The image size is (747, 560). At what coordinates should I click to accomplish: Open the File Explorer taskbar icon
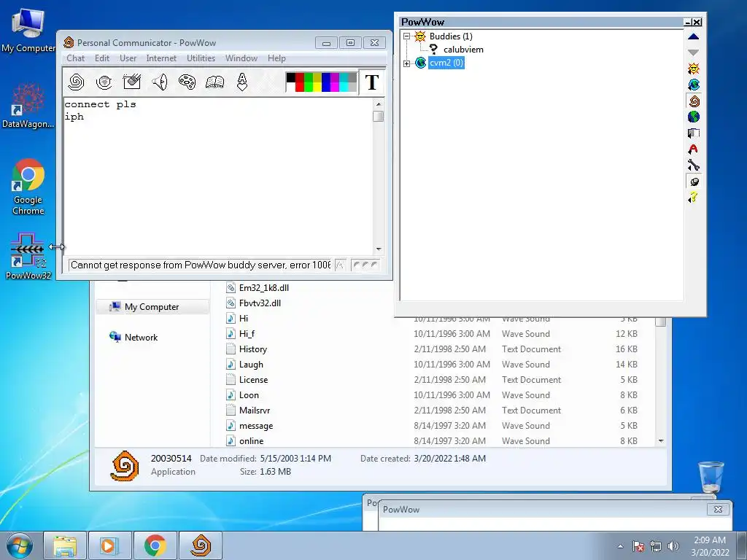(65, 545)
